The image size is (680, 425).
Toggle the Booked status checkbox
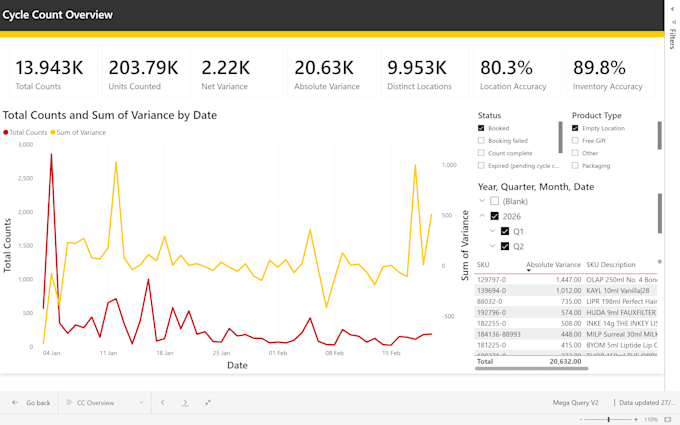click(x=481, y=128)
